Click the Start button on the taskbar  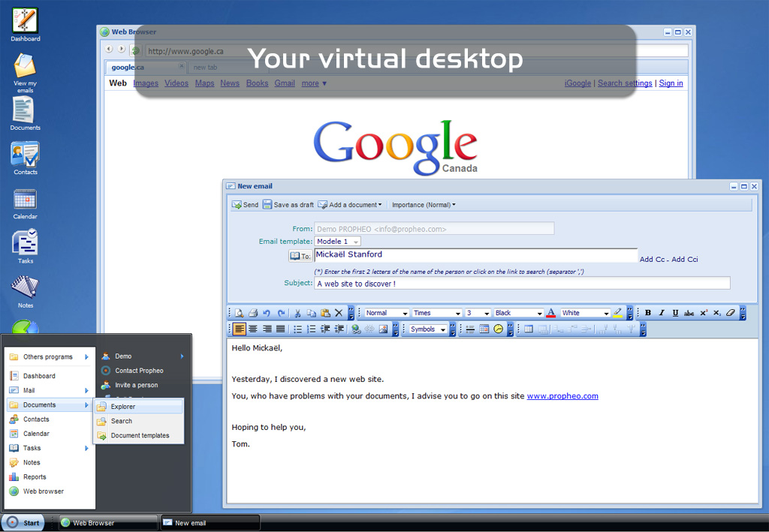point(23,523)
